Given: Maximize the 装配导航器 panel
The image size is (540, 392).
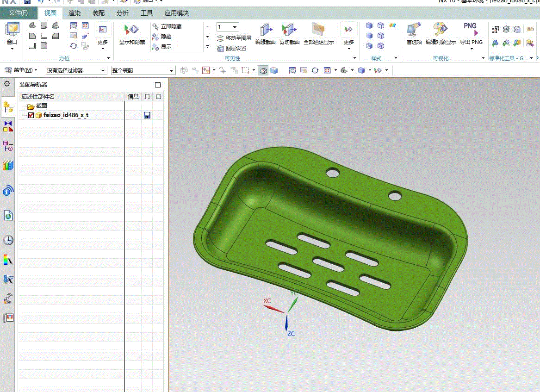Looking at the screenshot, I should 158,85.
